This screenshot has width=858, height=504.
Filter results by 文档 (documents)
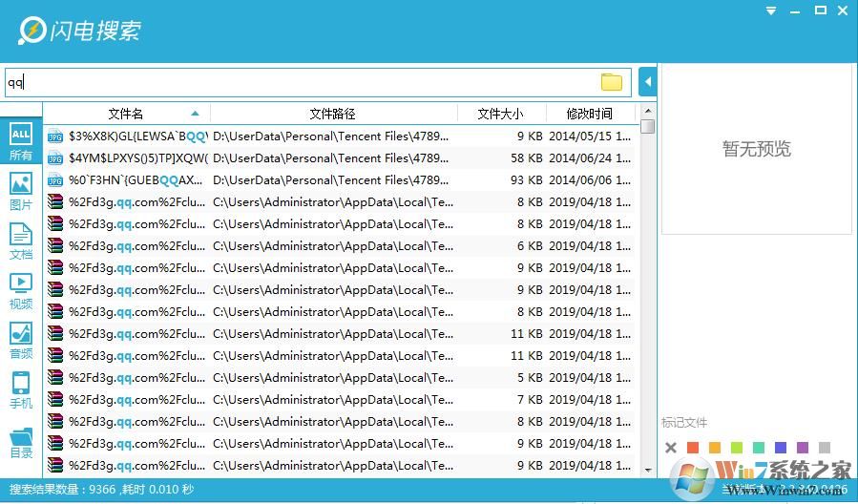click(x=21, y=241)
